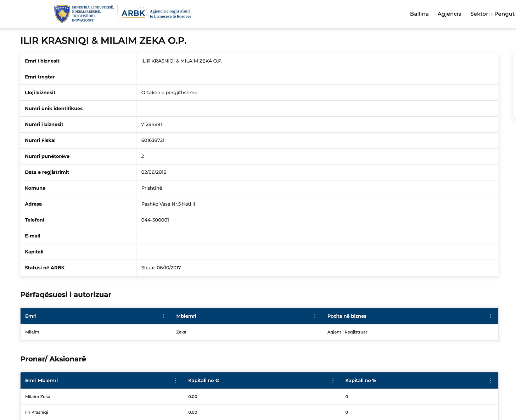
Task: Select status Shuar-06/10/2017
Action: (x=161, y=268)
